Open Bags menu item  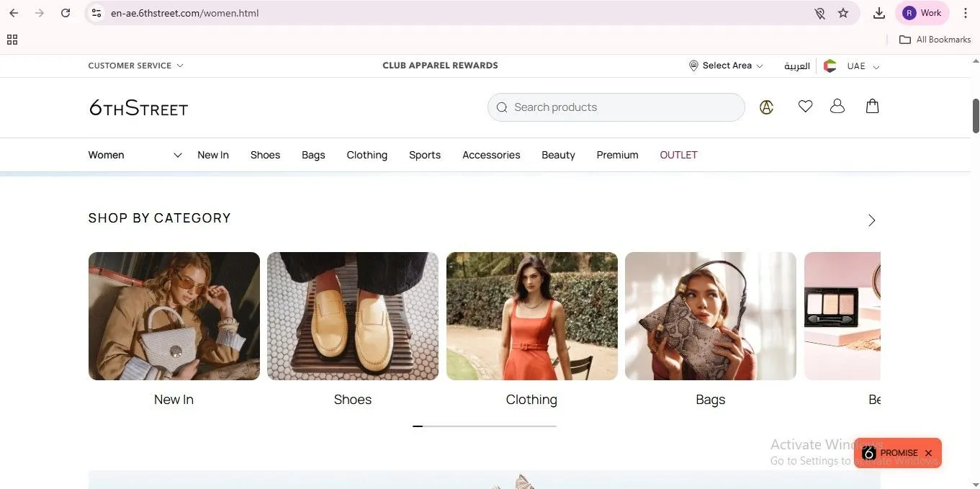(313, 155)
